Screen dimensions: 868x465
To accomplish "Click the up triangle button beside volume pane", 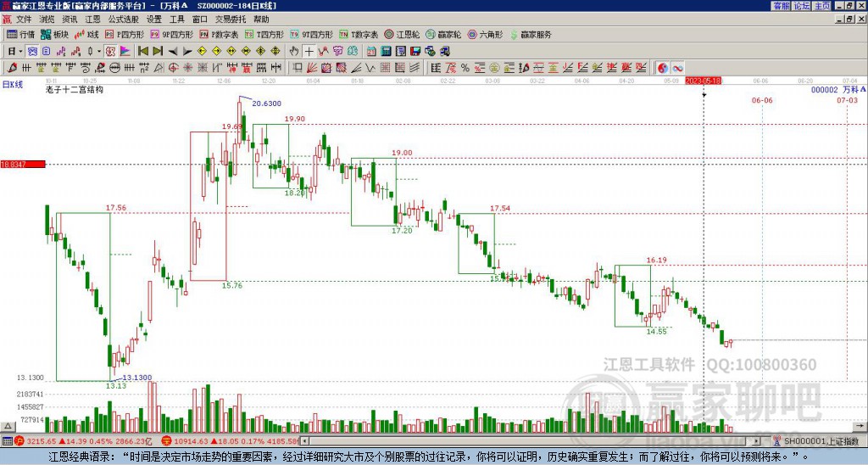I will 8,426.
